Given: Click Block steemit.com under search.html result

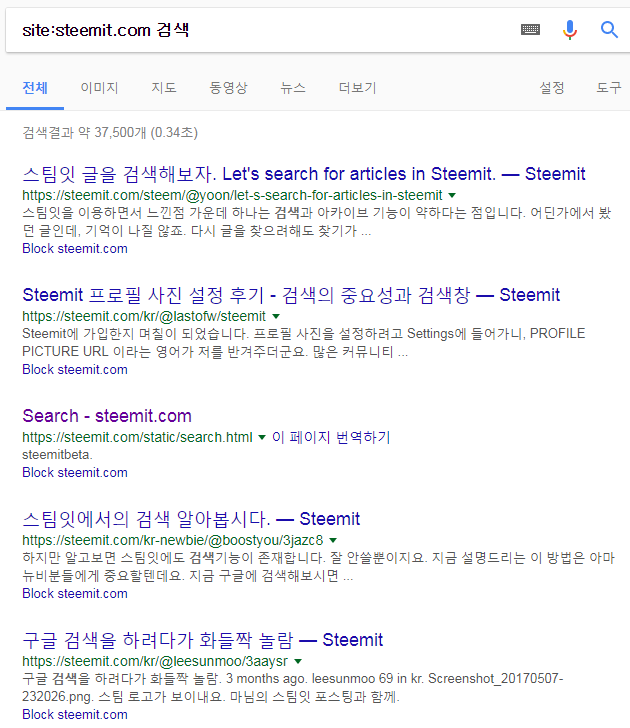Looking at the screenshot, I should (75, 473).
